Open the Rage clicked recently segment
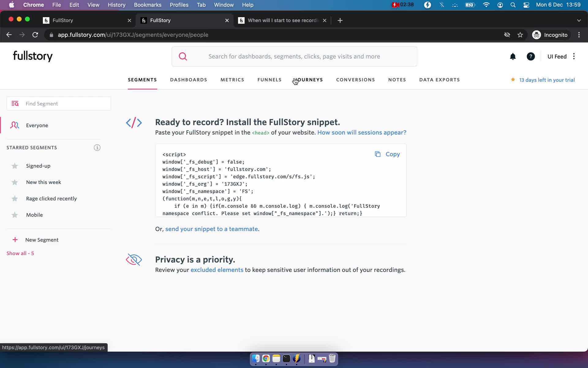 click(x=51, y=199)
